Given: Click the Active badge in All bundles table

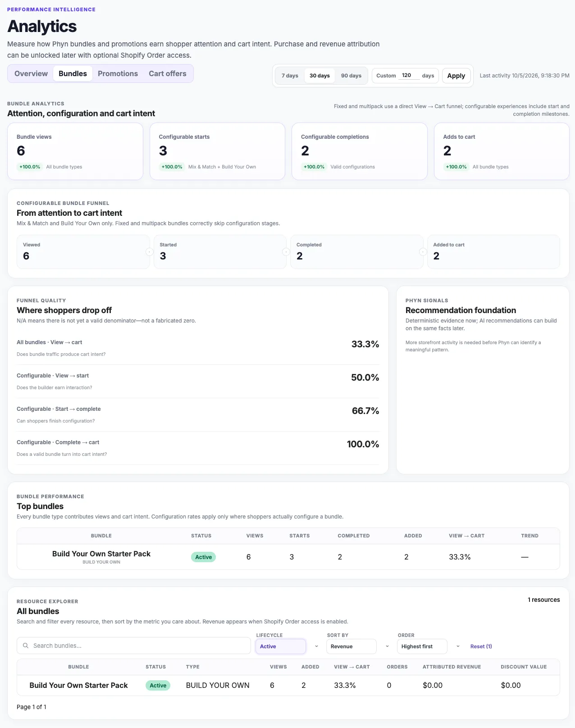Looking at the screenshot, I should pos(158,686).
